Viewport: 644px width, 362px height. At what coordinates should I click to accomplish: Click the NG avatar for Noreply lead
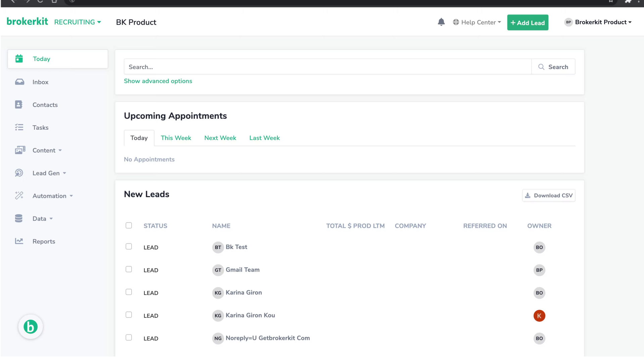(x=218, y=339)
